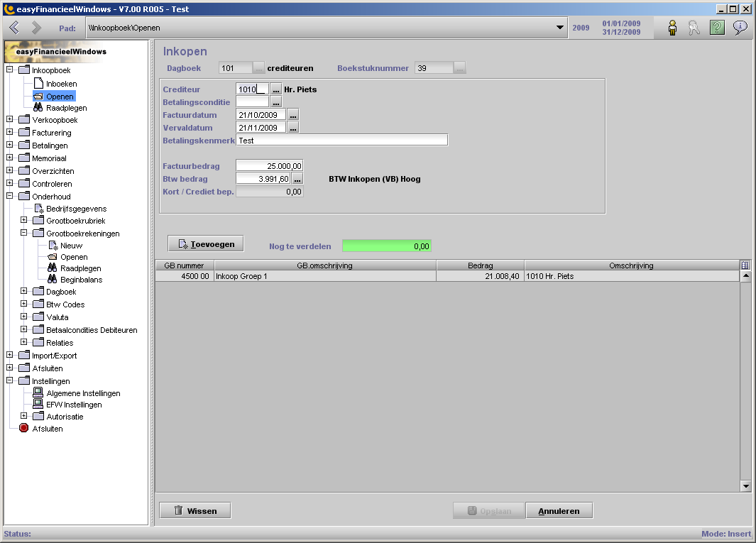
Task: Click the Instellingen folder icon
Action: (x=24, y=380)
